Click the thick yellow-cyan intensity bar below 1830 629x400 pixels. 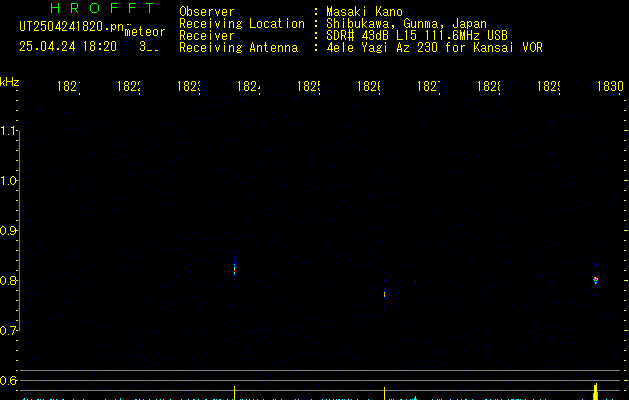point(595,392)
